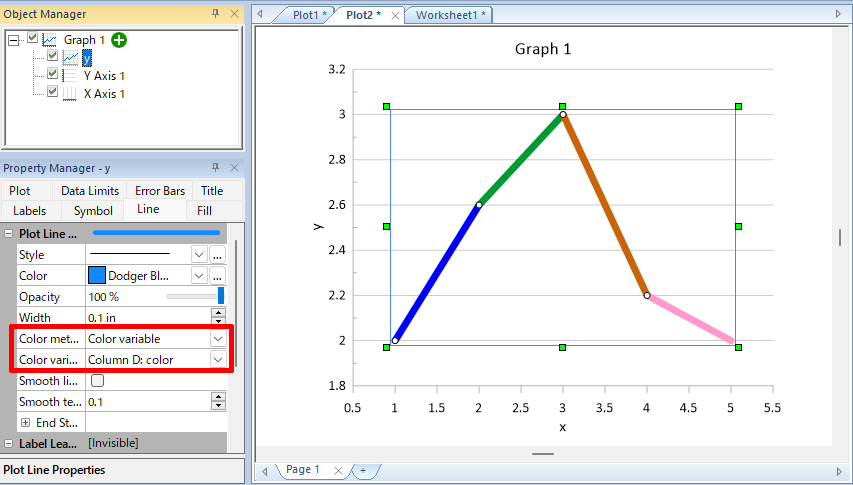Switch to the Worksheet1 document tab
Image resolution: width=853 pixels, height=485 pixels.
pos(450,15)
